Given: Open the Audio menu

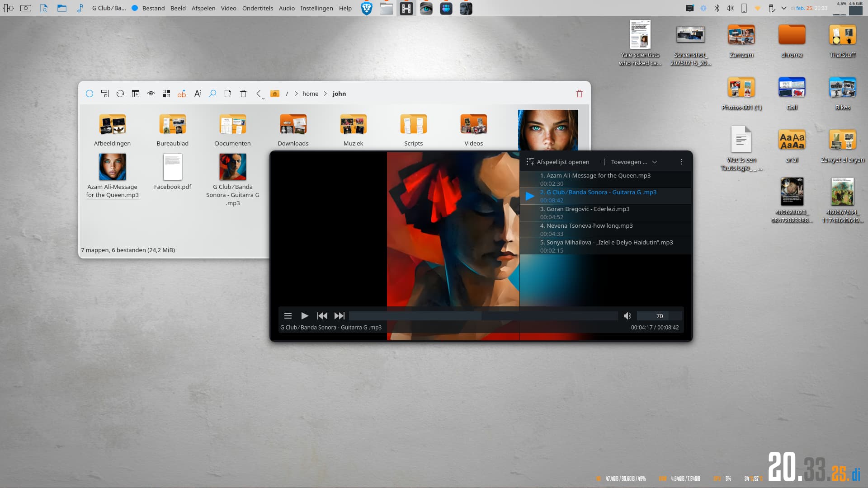Looking at the screenshot, I should (x=287, y=8).
